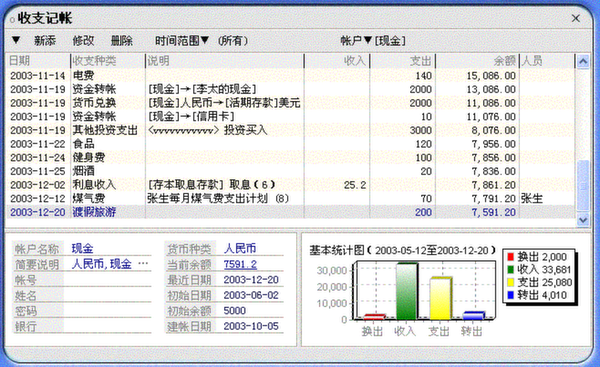Click the green 收入 bar in chart
This screenshot has height=367, width=600.
[406, 291]
